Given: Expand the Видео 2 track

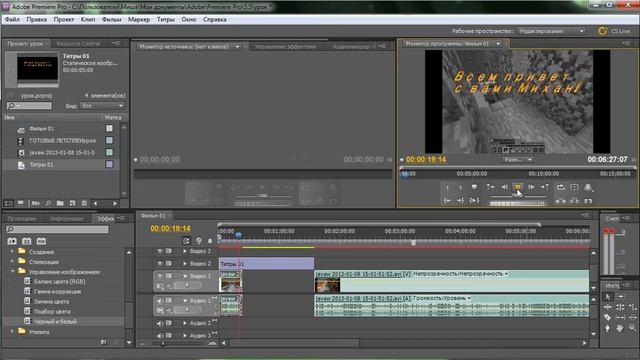Looking at the screenshot, I should point(185,264).
